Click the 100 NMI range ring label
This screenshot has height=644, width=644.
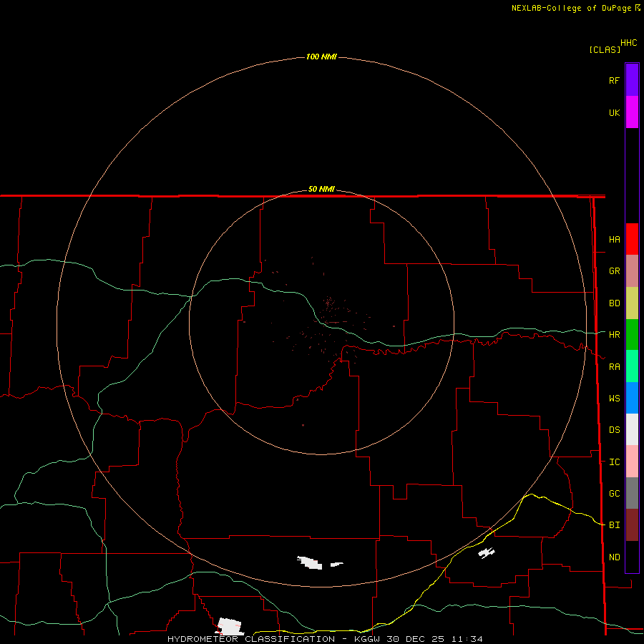tap(321, 57)
